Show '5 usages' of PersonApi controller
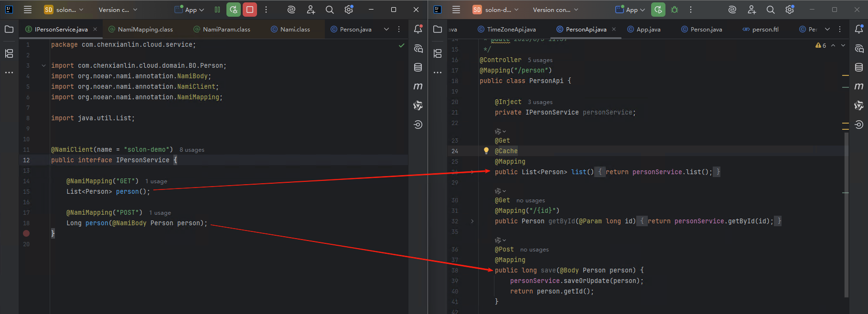The height and width of the screenshot is (314, 868). (x=540, y=60)
